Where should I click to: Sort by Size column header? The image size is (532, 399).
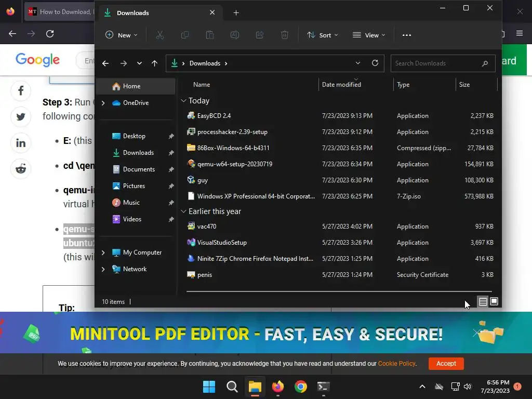[476, 85]
